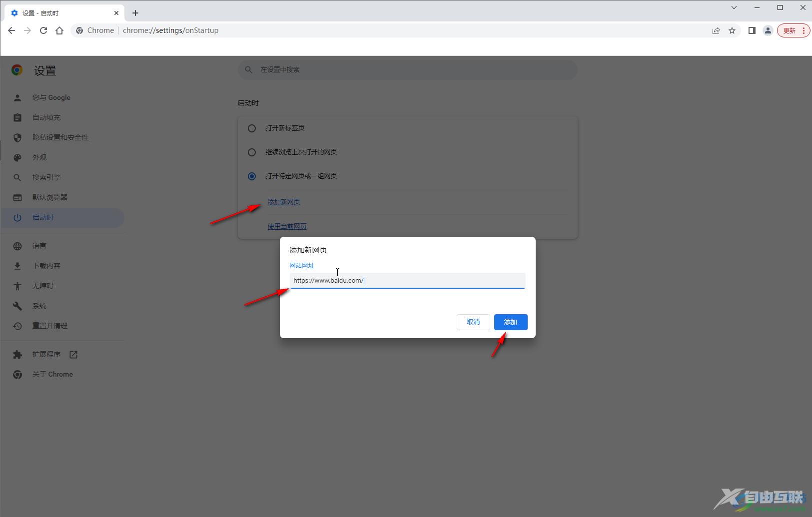
Task: Click 取消 to cancel the dialog
Action: click(473, 322)
